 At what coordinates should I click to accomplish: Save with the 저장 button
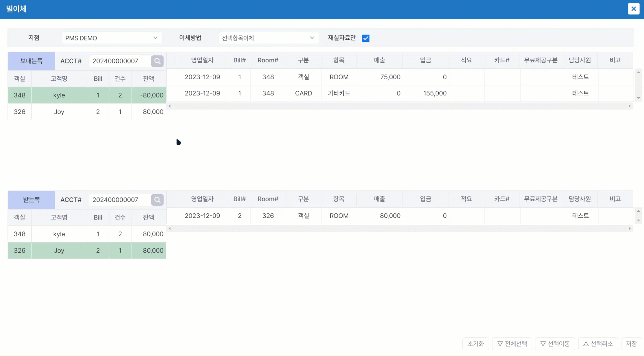(x=631, y=344)
